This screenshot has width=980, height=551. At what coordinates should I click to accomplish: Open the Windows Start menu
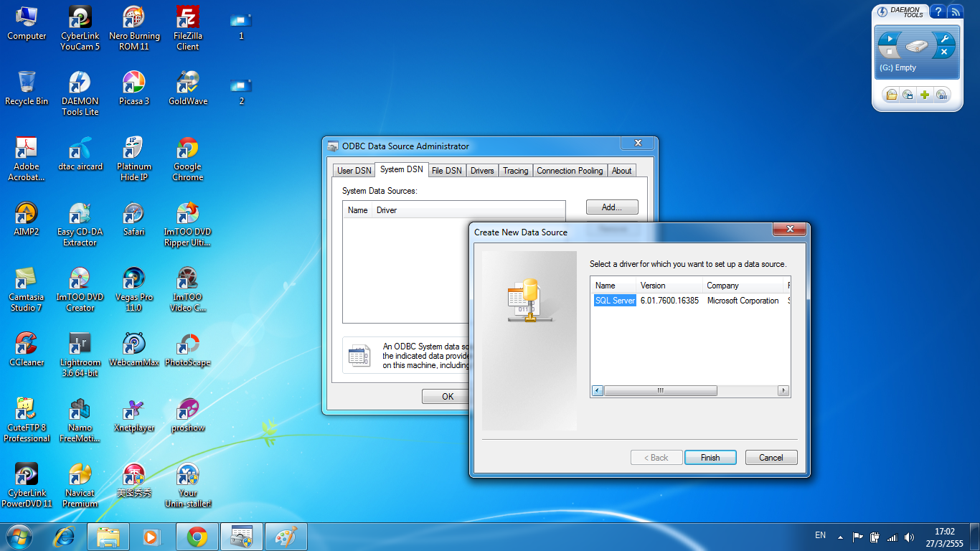click(x=19, y=537)
